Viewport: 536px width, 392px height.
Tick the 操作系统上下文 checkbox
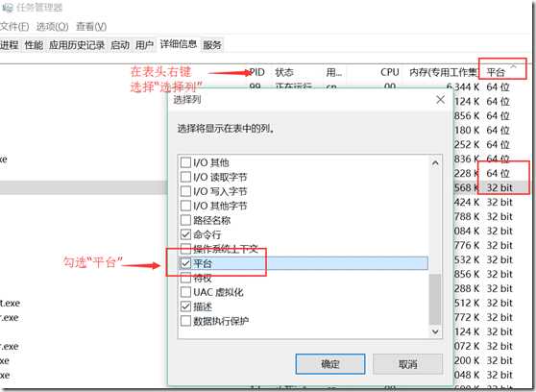[185, 248]
